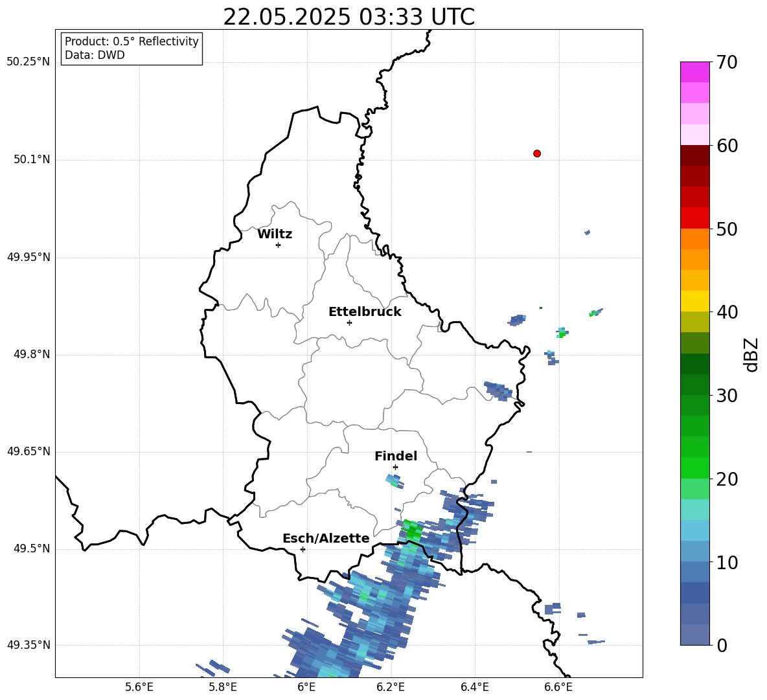
Task: Click the colorbar tick label 0
Action: coord(722,645)
